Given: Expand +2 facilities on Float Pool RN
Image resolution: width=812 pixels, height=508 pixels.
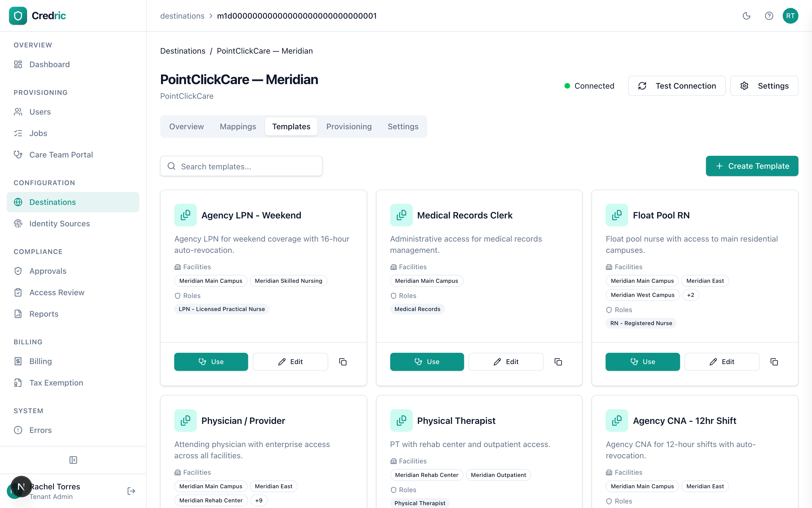Looking at the screenshot, I should click(x=690, y=295).
